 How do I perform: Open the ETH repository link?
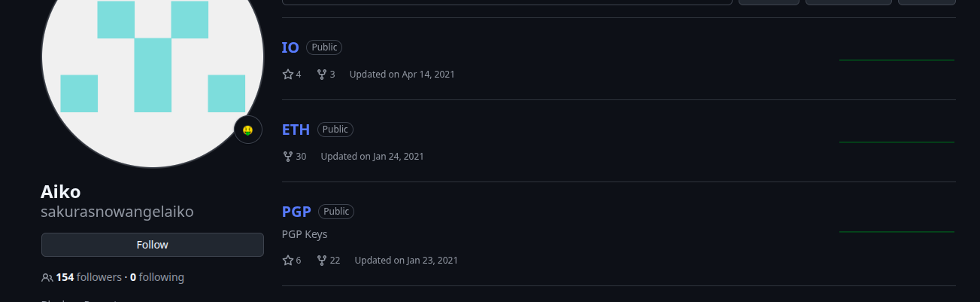296,130
